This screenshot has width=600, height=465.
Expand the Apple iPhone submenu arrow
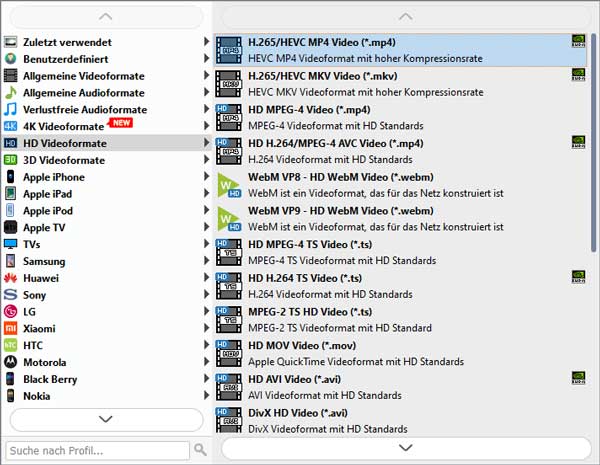click(x=206, y=176)
